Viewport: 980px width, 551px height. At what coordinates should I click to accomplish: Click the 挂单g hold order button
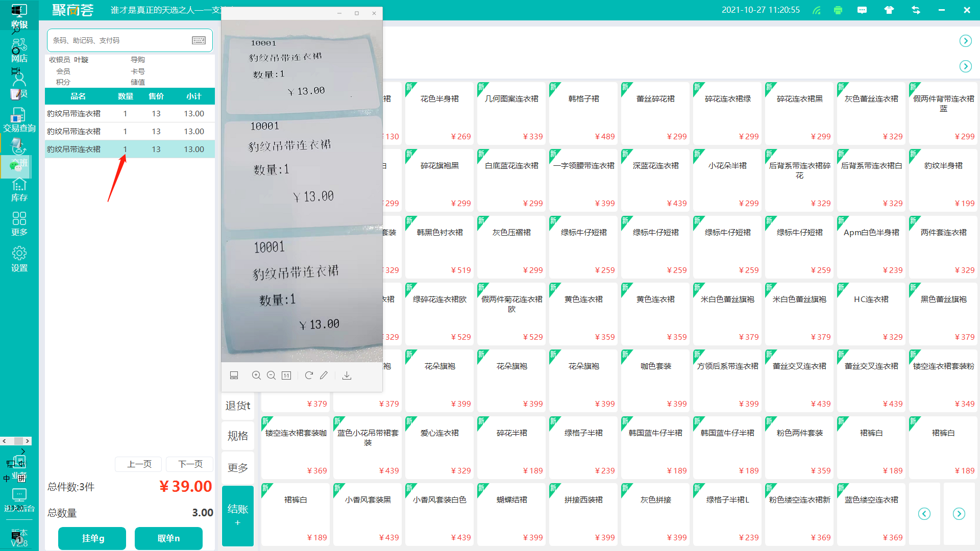click(92, 538)
